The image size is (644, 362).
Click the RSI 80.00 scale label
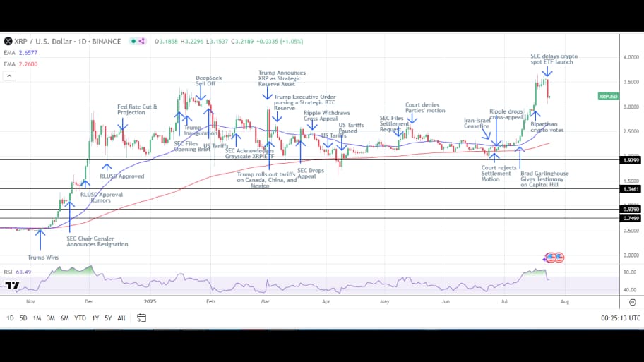tap(630, 272)
